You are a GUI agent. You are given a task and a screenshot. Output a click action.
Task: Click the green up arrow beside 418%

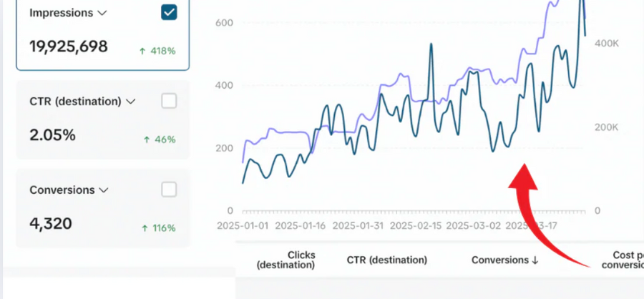click(142, 51)
